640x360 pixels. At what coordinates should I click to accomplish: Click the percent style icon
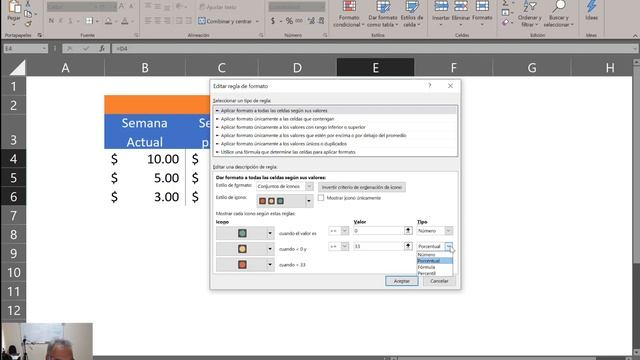pos(289,21)
